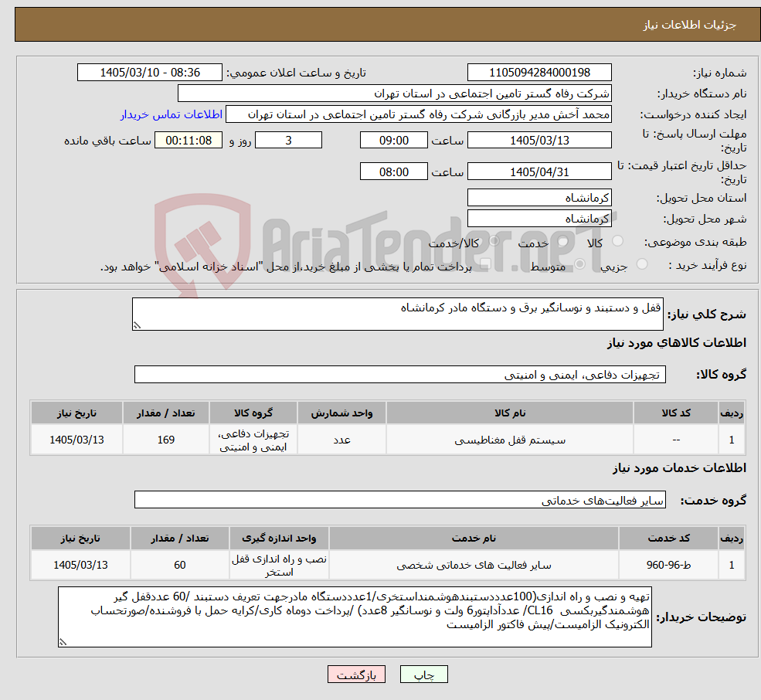Select the کالا radio button
Viewport: 761px width, 700px height.
(618, 241)
